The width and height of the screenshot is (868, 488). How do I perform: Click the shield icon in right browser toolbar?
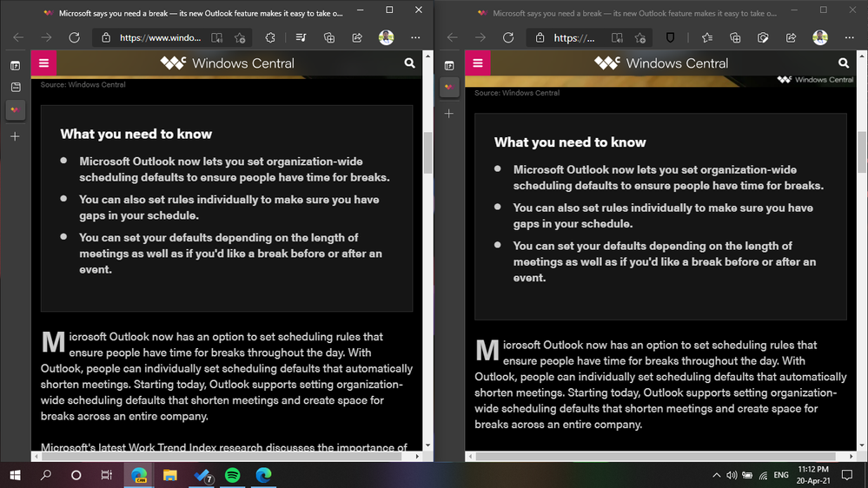point(671,37)
